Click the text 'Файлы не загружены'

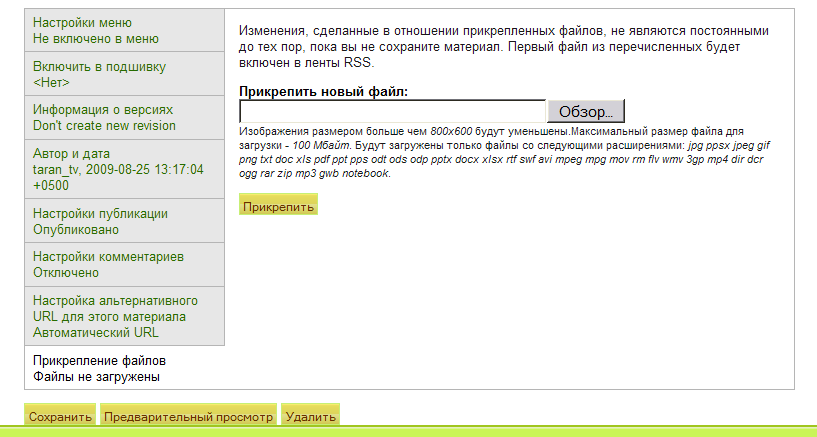96,377
